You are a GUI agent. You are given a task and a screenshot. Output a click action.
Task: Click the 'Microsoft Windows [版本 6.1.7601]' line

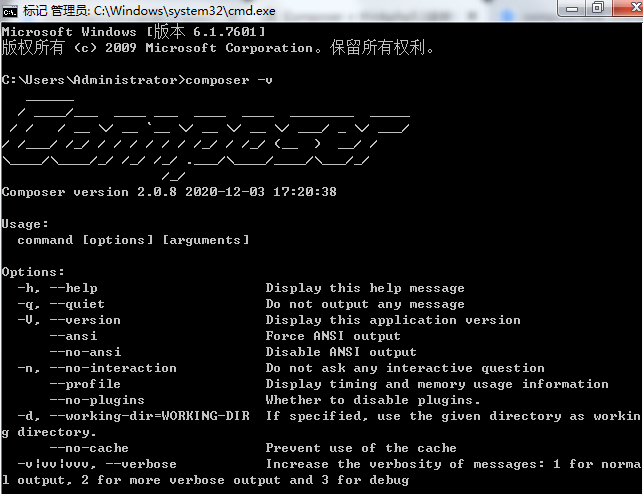pos(134,32)
